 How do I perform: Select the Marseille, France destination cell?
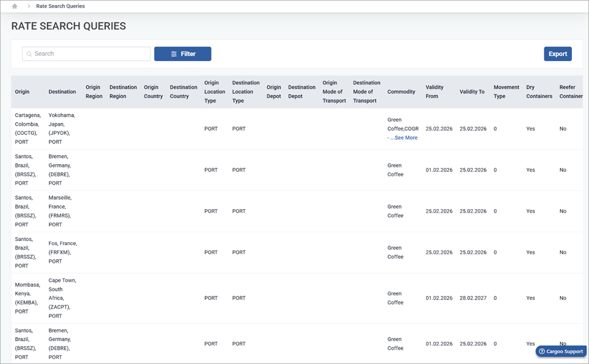pos(60,211)
